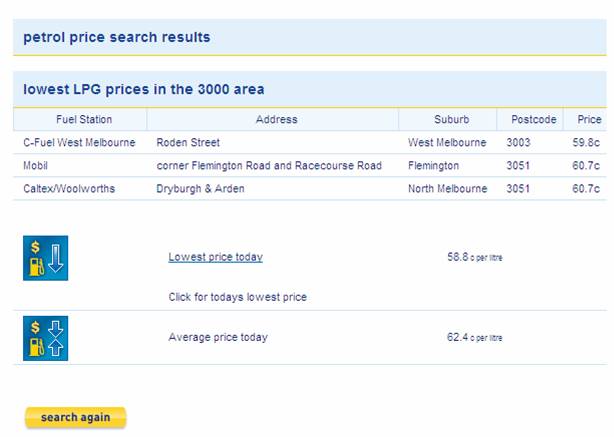
Task: Click the average price fuel pump icon
Action: tap(45, 338)
